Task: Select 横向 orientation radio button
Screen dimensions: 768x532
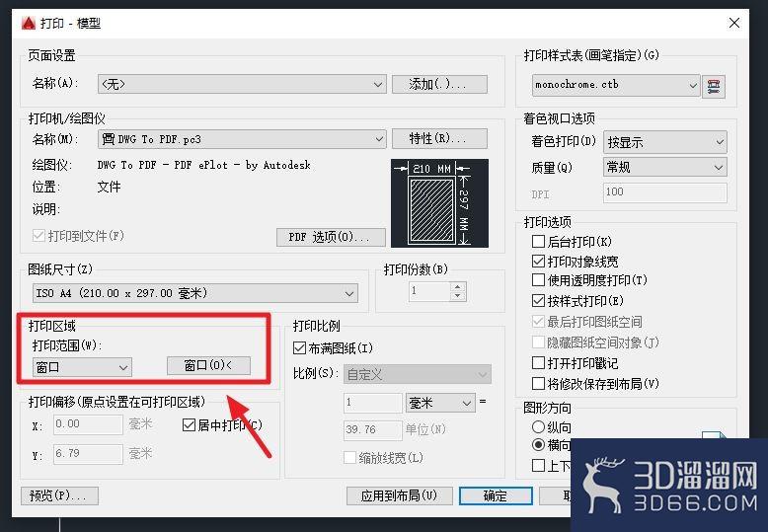Action: [x=538, y=445]
